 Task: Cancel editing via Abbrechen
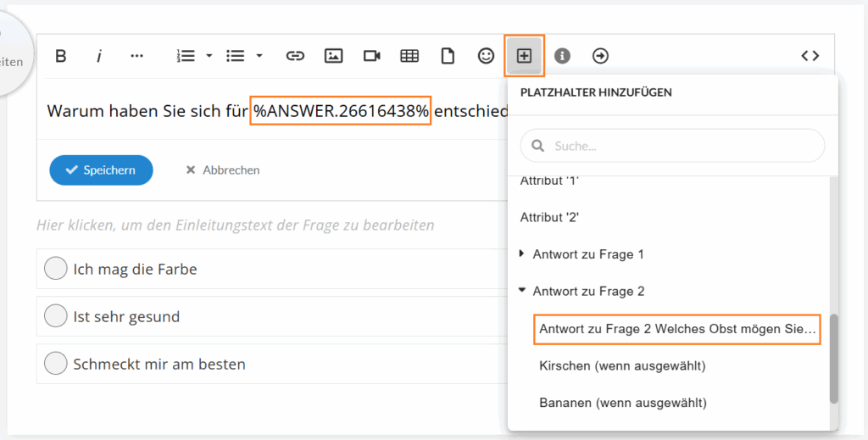[x=223, y=170]
